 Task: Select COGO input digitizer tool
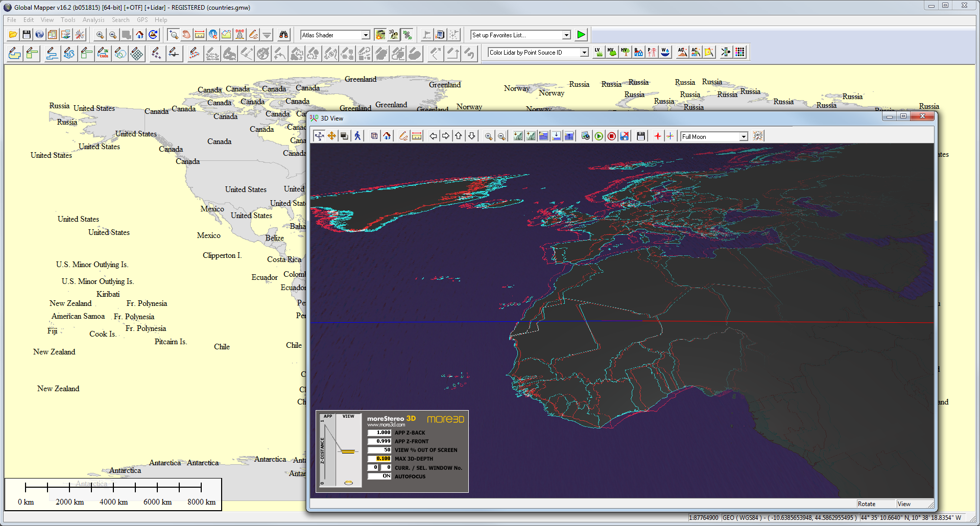103,53
